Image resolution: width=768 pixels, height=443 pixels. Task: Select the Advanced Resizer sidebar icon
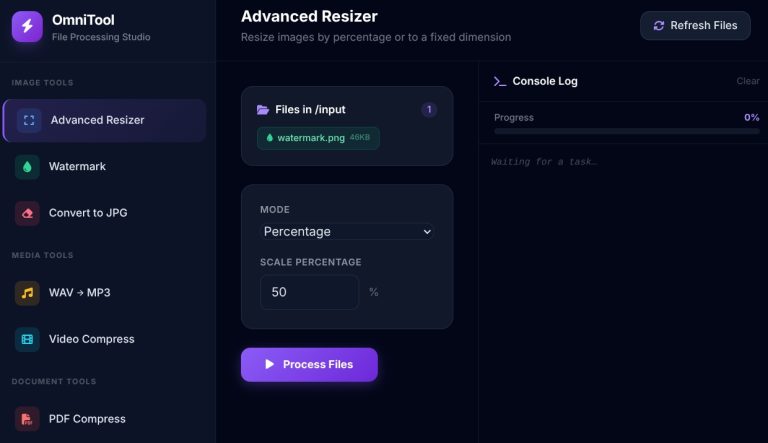tap(29, 120)
